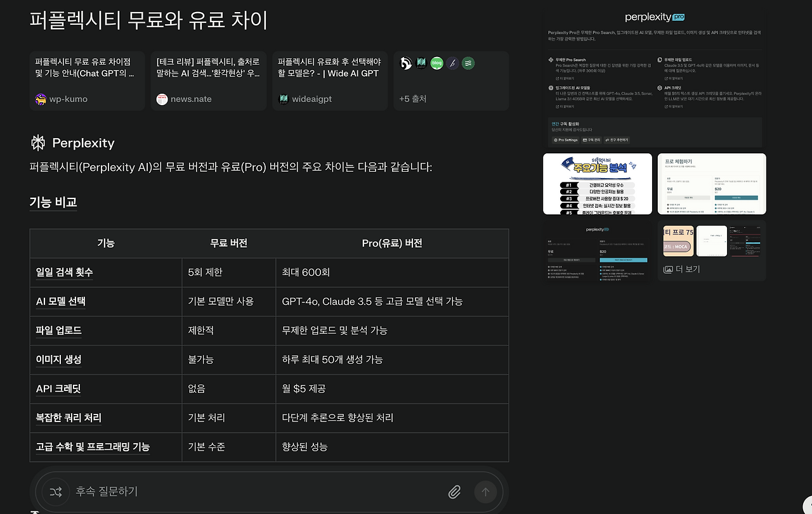Open the 이미지 생성 link
812x514 pixels.
(58, 359)
